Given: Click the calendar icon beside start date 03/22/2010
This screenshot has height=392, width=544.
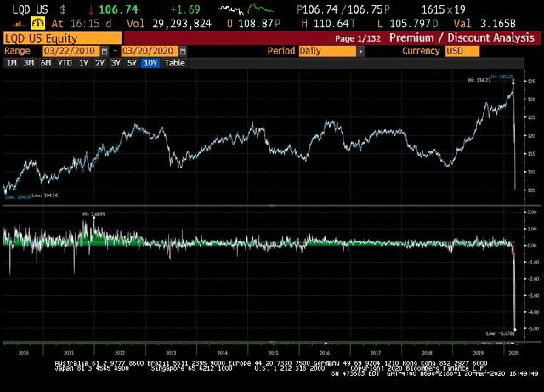Looking at the screenshot, I should (x=104, y=51).
